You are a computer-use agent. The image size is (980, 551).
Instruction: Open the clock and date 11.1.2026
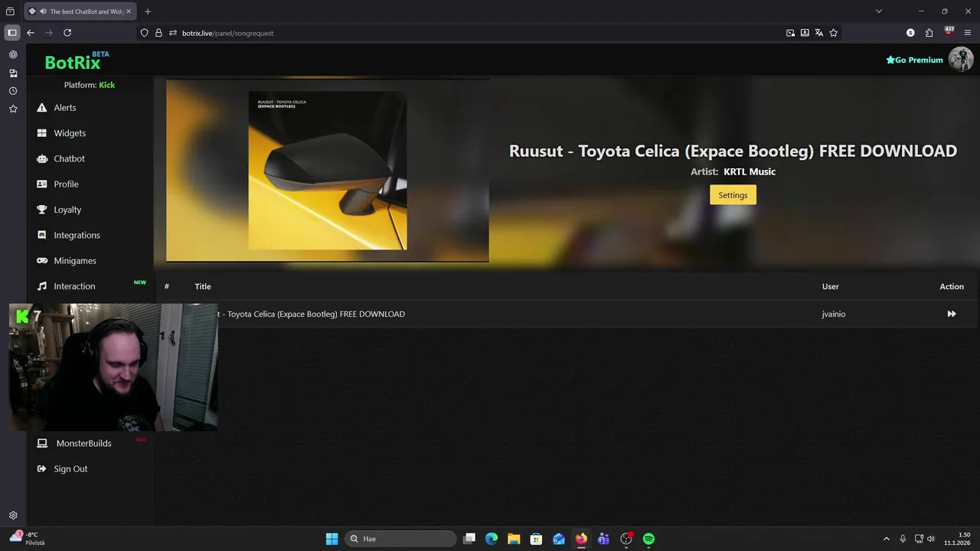point(959,539)
